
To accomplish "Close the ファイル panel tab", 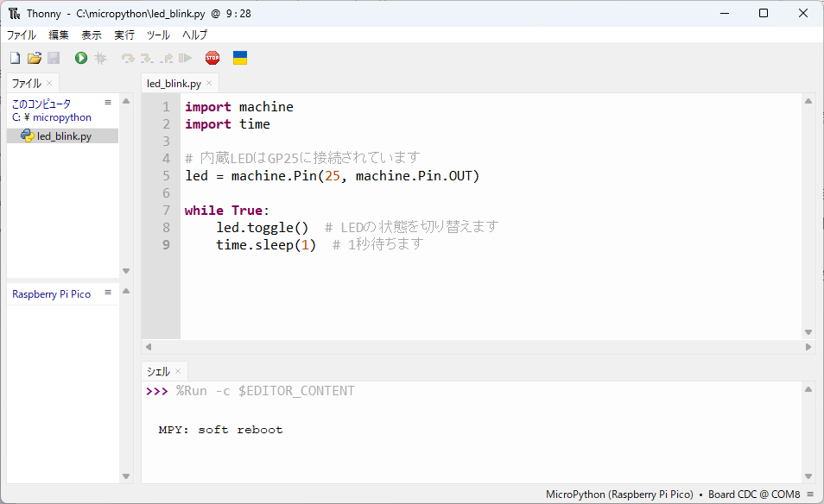I will click(x=49, y=84).
